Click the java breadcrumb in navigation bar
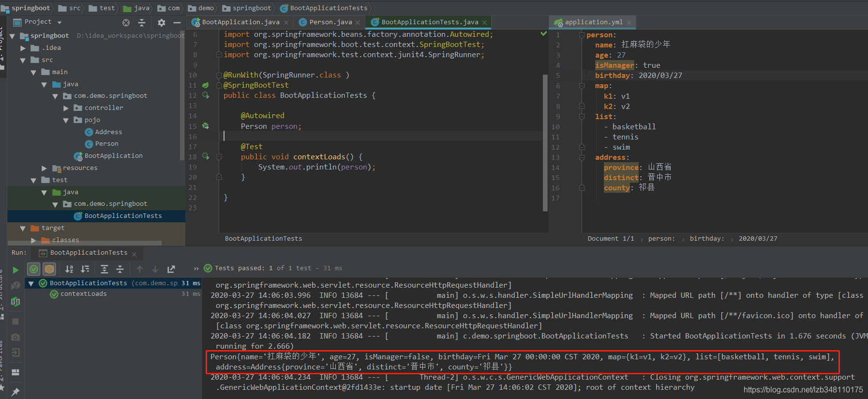This screenshot has width=868, height=399. coord(136,8)
